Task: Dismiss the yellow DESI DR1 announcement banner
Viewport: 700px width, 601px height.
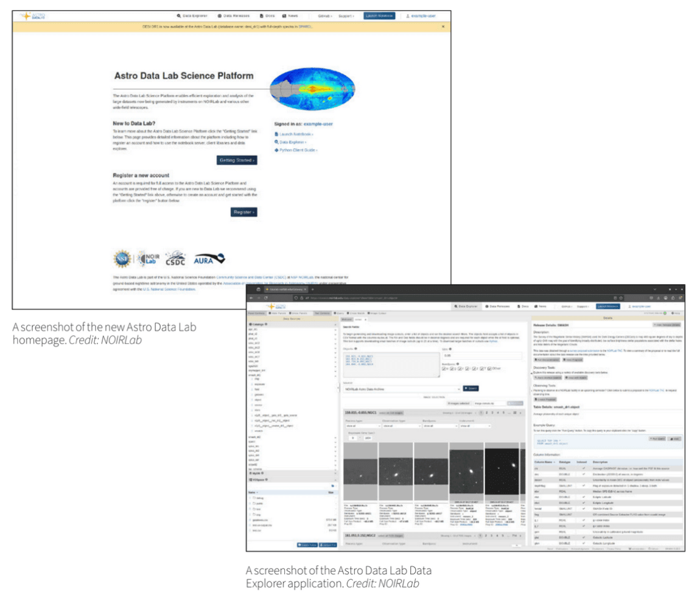Action: point(443,27)
